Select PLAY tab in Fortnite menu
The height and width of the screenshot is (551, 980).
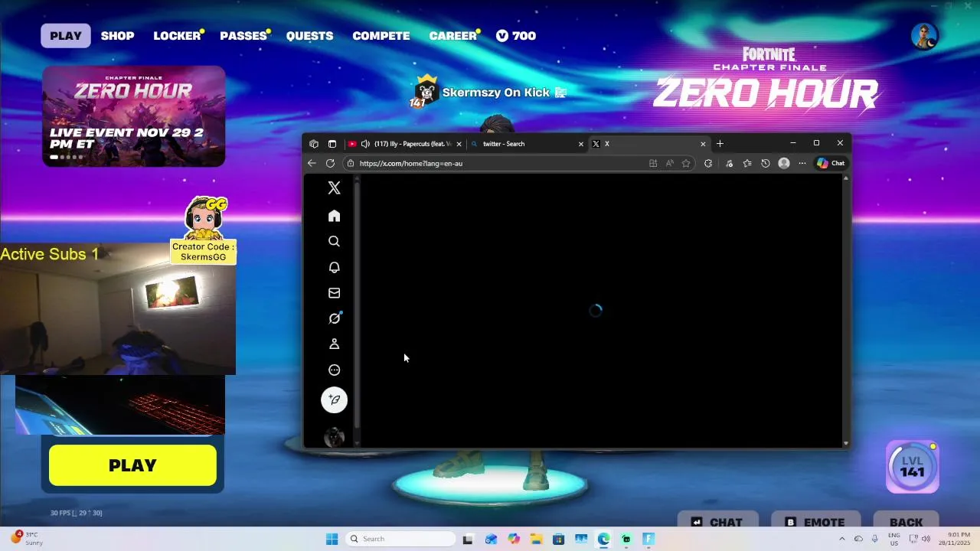[x=66, y=36]
